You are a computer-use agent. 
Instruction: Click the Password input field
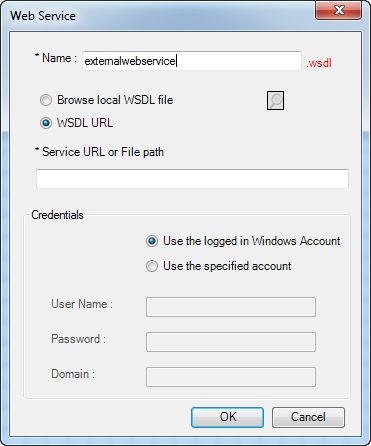pyautogui.click(x=231, y=342)
